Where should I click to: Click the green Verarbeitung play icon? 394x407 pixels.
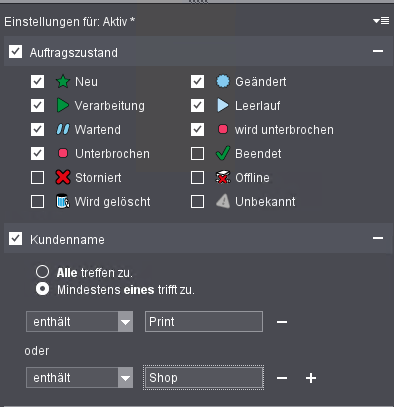[63, 105]
